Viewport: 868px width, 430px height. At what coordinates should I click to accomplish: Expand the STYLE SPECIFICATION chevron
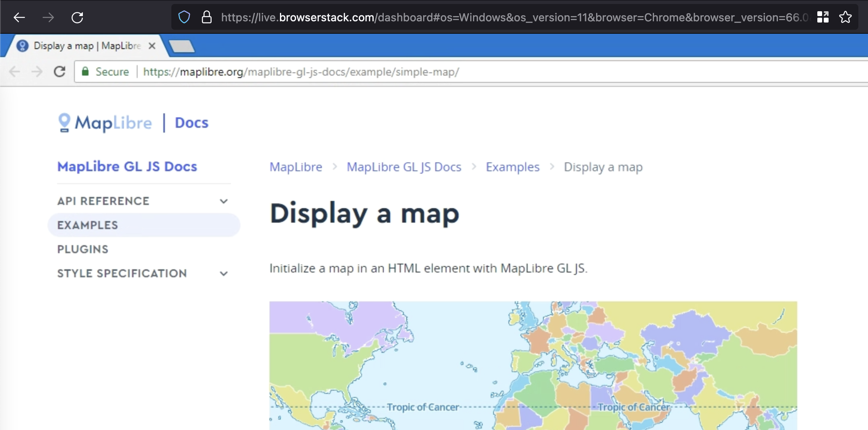[x=224, y=273]
